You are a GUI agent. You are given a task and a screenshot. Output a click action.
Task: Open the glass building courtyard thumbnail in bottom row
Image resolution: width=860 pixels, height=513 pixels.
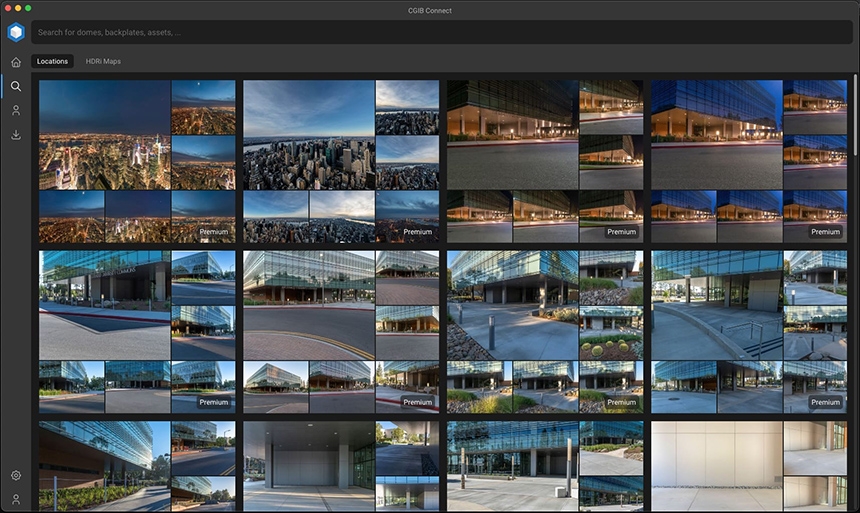(513, 466)
